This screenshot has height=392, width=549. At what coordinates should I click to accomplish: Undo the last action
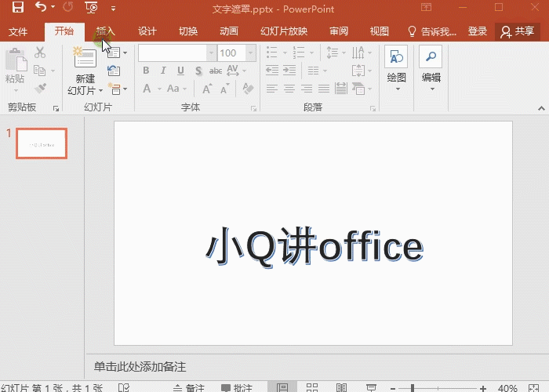40,6
